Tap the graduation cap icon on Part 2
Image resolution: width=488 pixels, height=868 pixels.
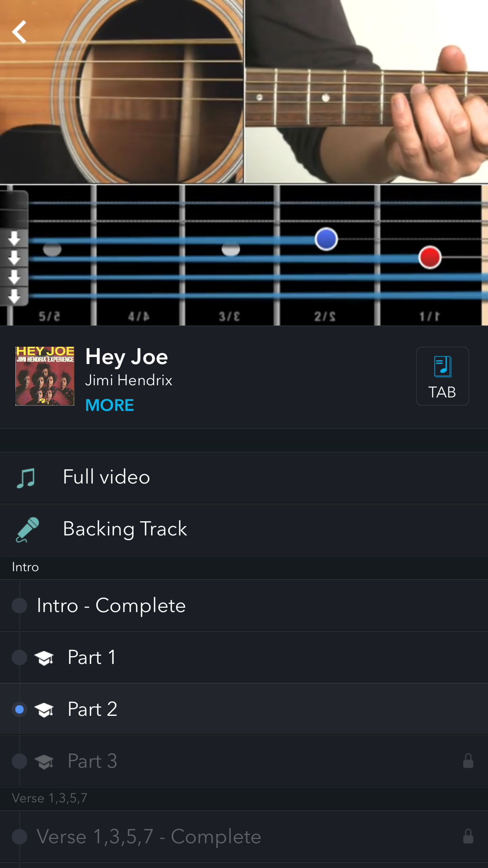[x=44, y=710]
